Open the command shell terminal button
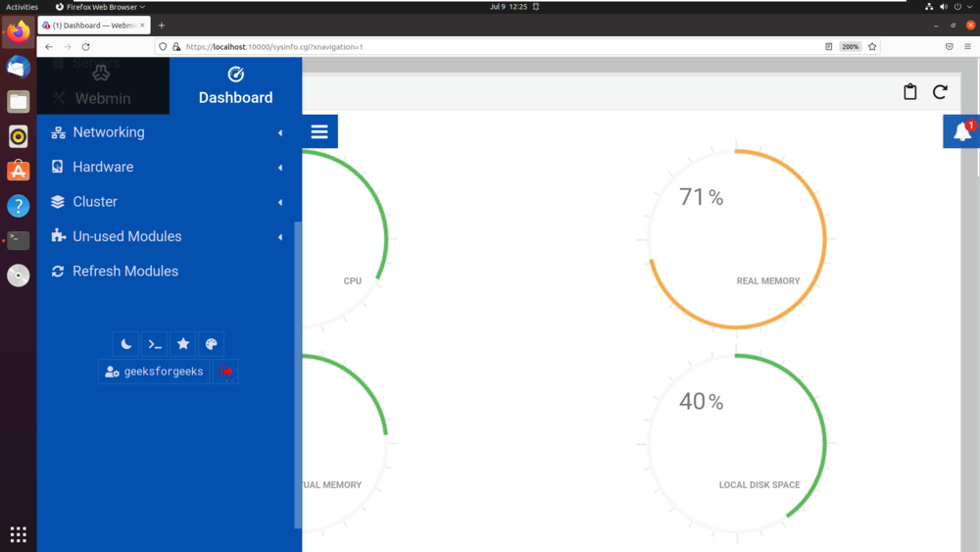 pyautogui.click(x=155, y=344)
